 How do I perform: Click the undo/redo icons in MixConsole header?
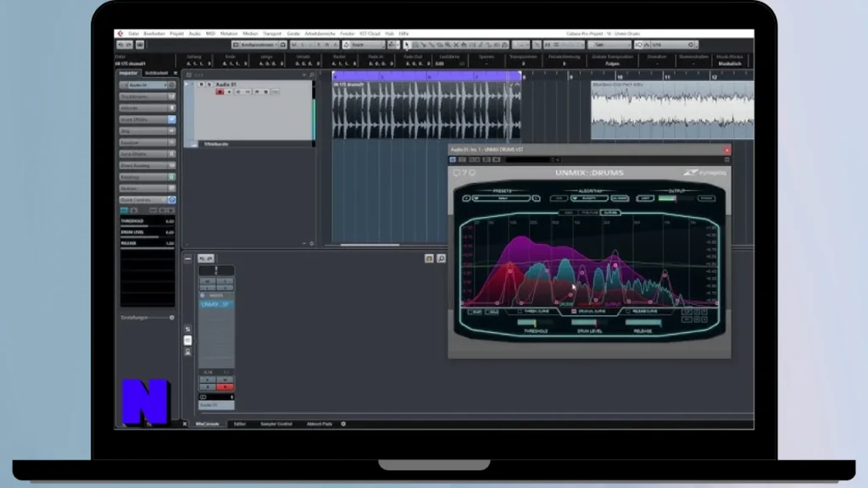click(x=206, y=258)
